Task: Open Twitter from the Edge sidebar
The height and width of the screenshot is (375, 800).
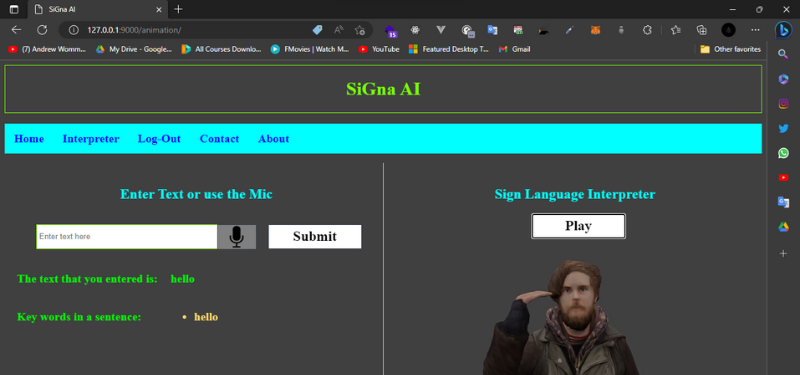Action: pos(783,128)
